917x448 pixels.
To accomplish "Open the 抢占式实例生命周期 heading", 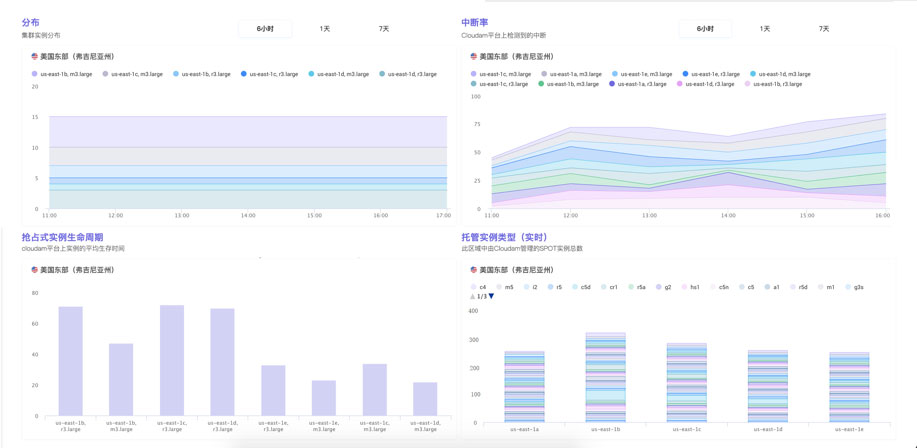I will pos(62,237).
